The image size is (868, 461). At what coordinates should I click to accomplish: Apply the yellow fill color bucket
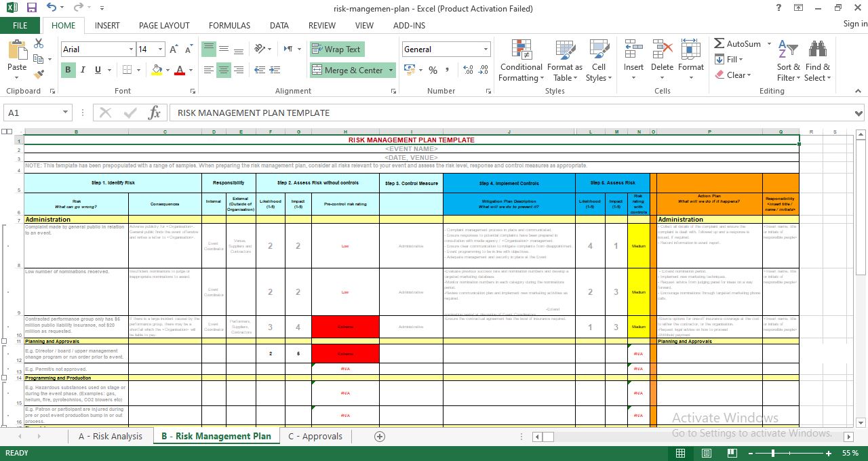(157, 70)
